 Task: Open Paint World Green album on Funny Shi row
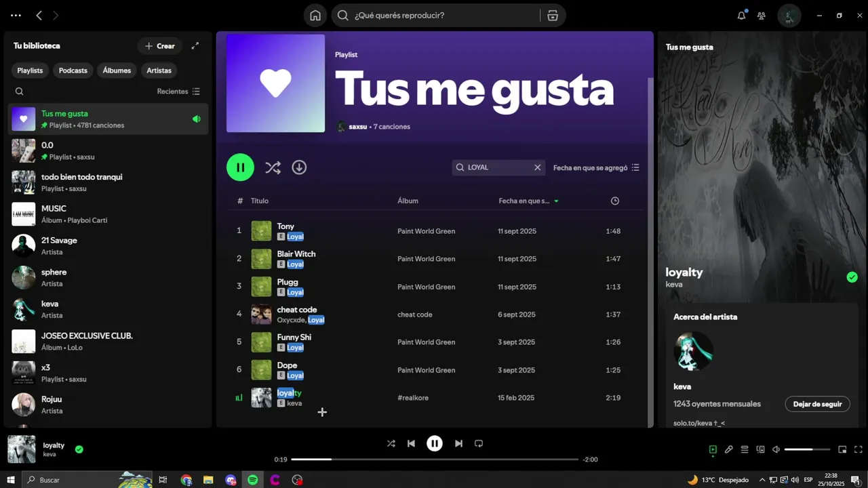tap(426, 342)
